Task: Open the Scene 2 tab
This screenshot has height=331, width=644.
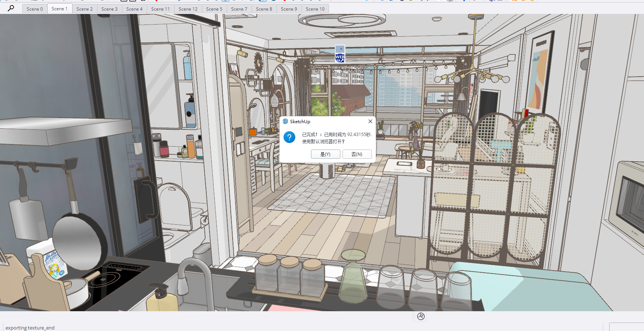Action: (x=84, y=9)
